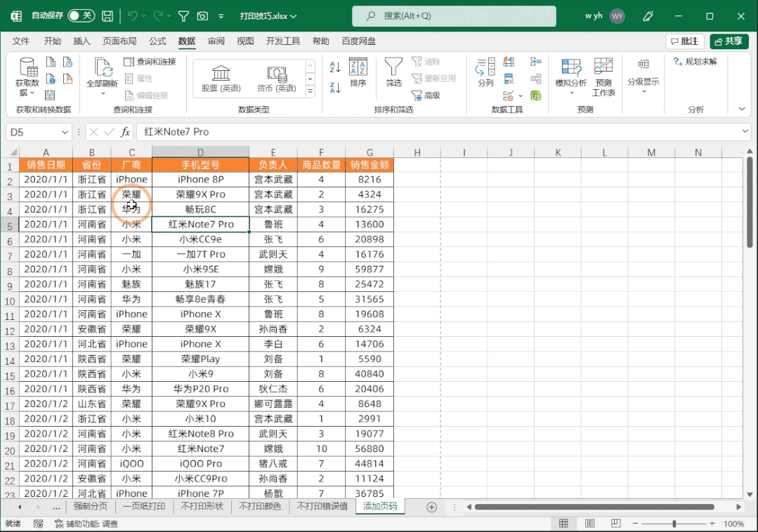Screen dimensions: 758x532
Task: Click the zoom slider handle
Action: 674,524
